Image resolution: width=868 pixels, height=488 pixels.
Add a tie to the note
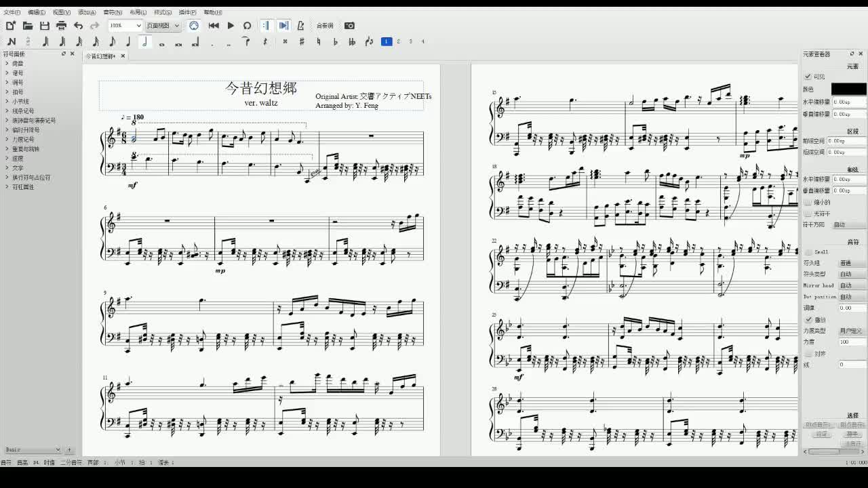click(x=246, y=42)
